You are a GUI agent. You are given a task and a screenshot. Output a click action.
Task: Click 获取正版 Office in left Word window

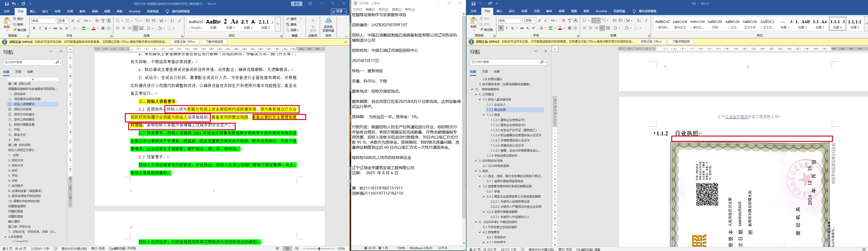click(x=185, y=42)
